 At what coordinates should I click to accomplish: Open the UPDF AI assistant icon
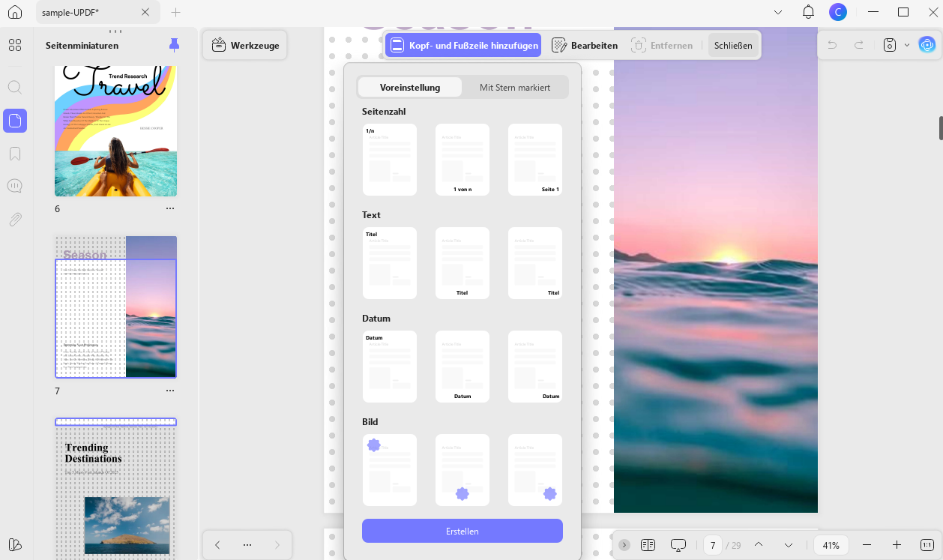(x=927, y=45)
